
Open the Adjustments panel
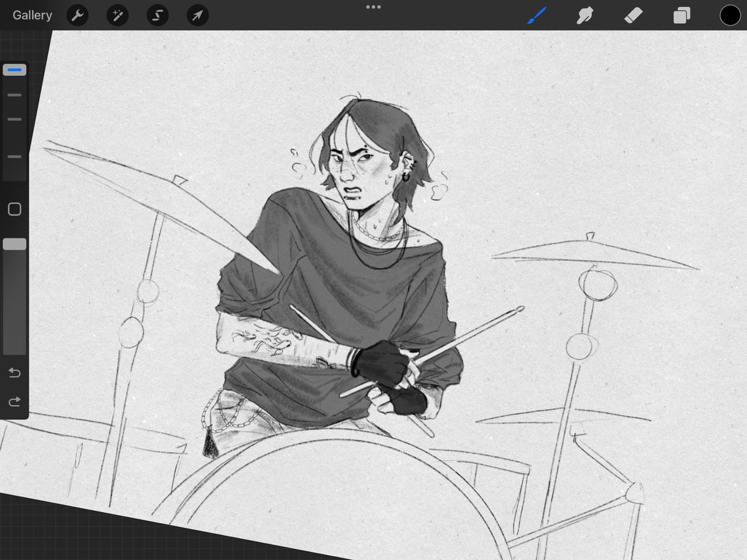coord(117,15)
